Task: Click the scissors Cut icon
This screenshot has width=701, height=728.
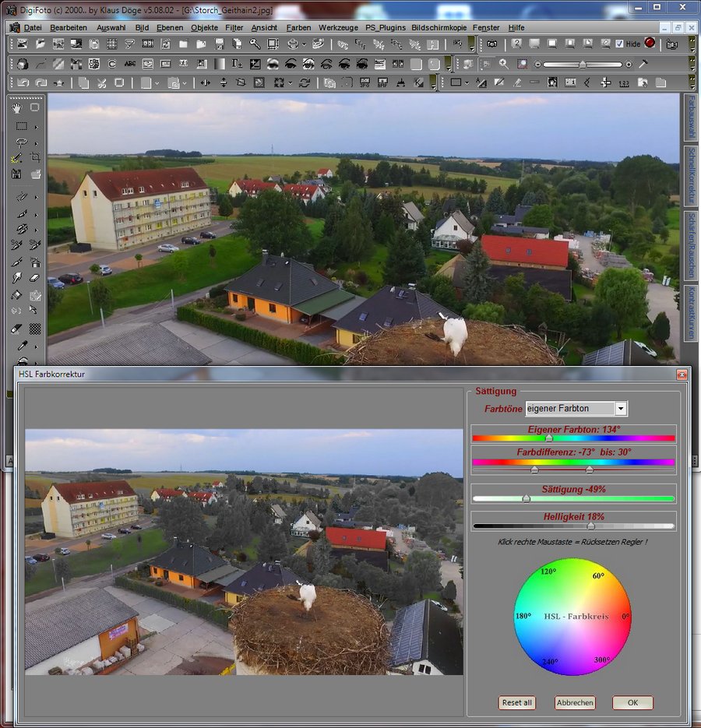Action: pyautogui.click(x=101, y=83)
